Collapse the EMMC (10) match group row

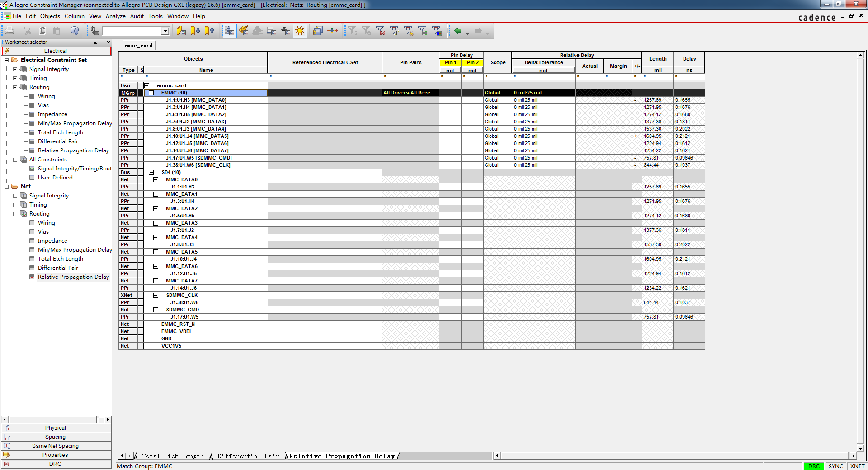point(151,93)
